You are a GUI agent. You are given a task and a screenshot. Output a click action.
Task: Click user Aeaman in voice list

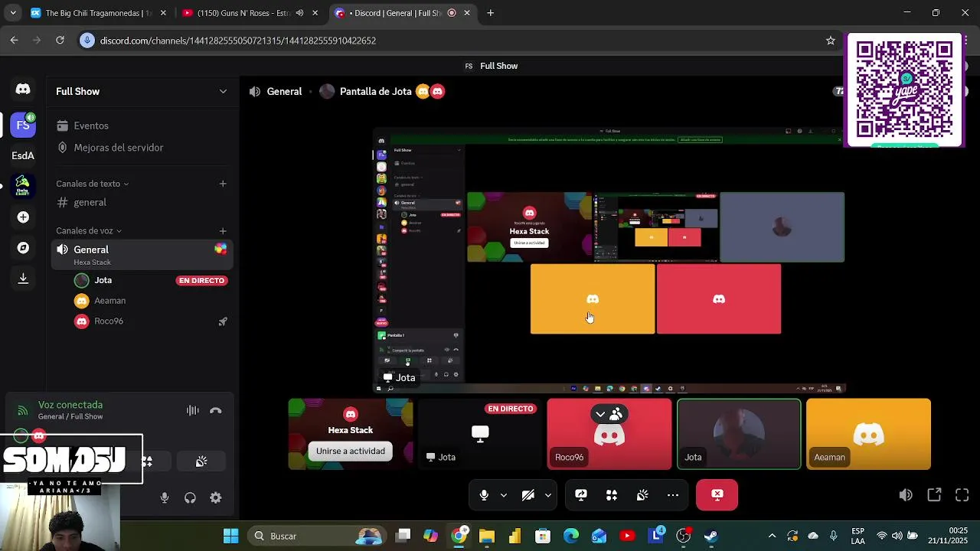(x=109, y=301)
